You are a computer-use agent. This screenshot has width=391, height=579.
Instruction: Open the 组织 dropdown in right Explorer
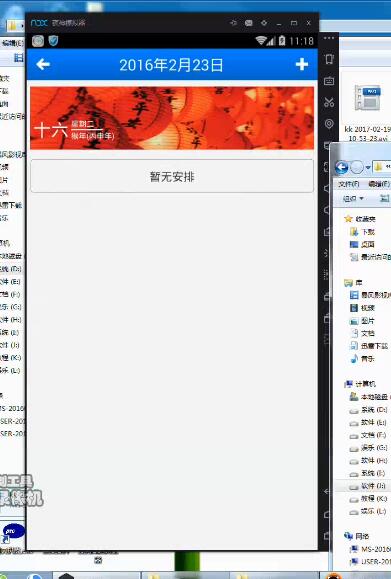353,199
